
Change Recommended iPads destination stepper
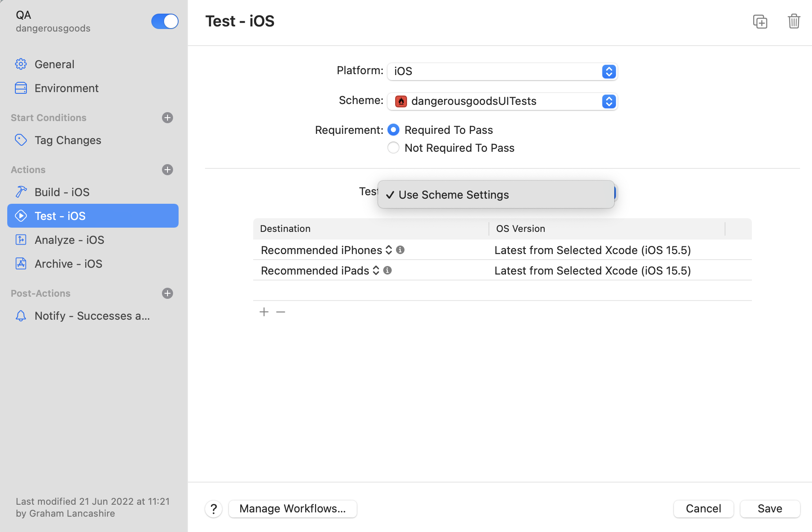(x=376, y=270)
